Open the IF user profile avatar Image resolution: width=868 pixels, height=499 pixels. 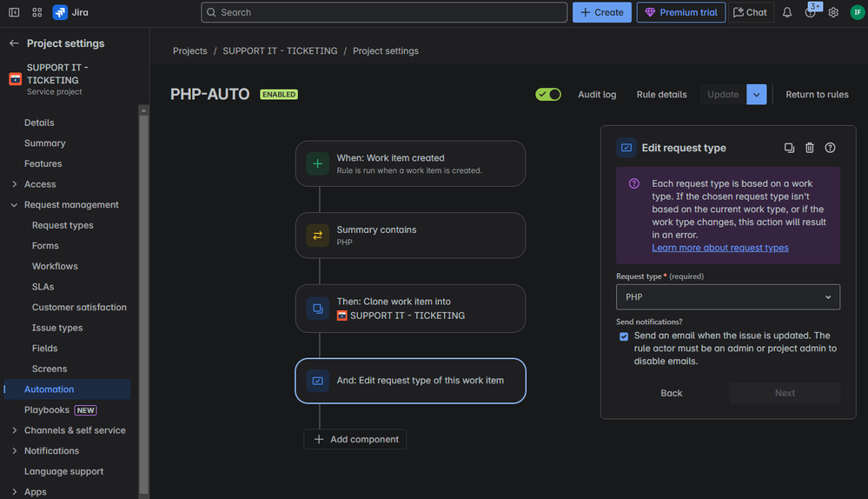click(857, 12)
